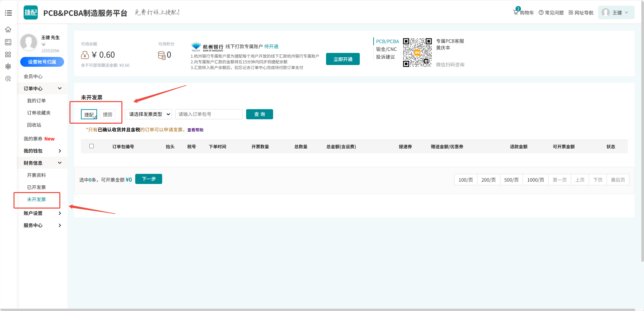Open the four-squares apps icon in left rail
The image size is (644, 311).
pos(8,54)
